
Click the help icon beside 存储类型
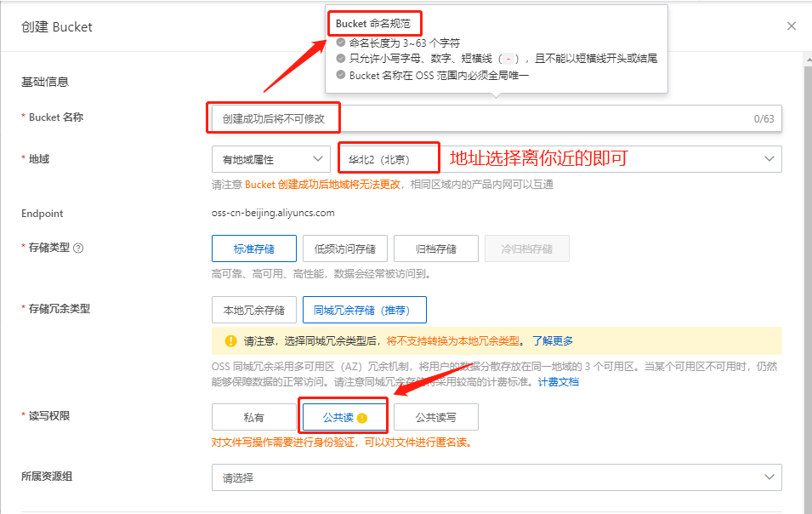click(x=78, y=248)
